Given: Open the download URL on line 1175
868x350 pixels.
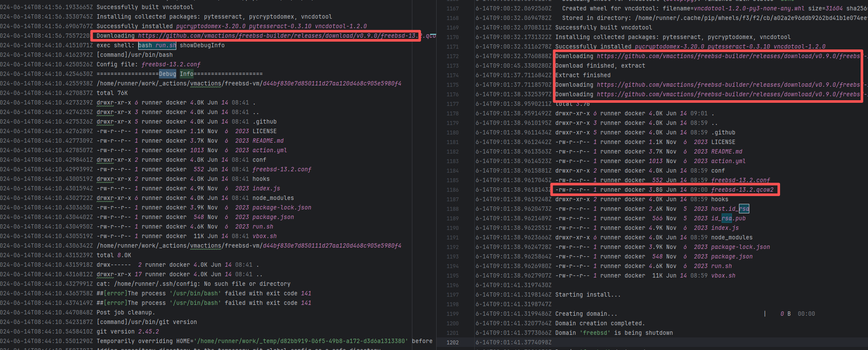Looking at the screenshot, I should point(728,85).
